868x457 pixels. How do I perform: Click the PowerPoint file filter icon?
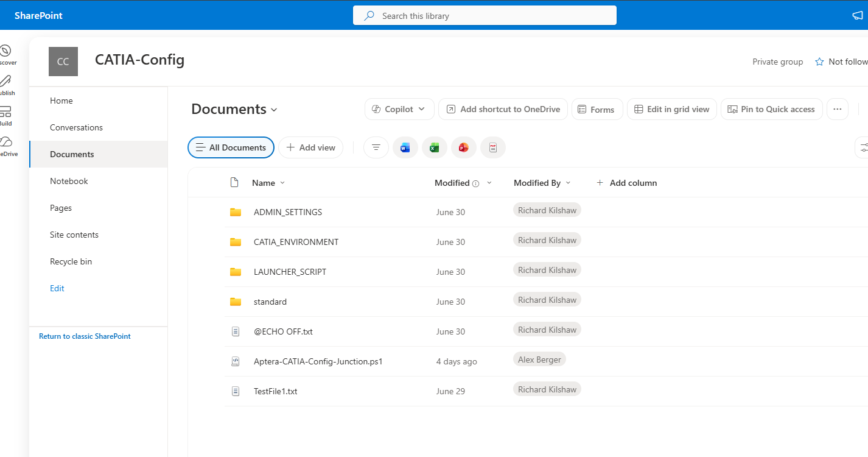coord(464,147)
